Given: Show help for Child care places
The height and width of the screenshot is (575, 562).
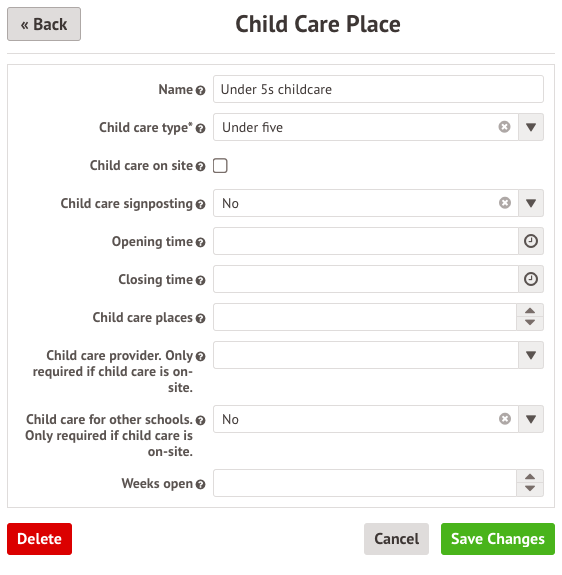Looking at the screenshot, I should (x=200, y=318).
